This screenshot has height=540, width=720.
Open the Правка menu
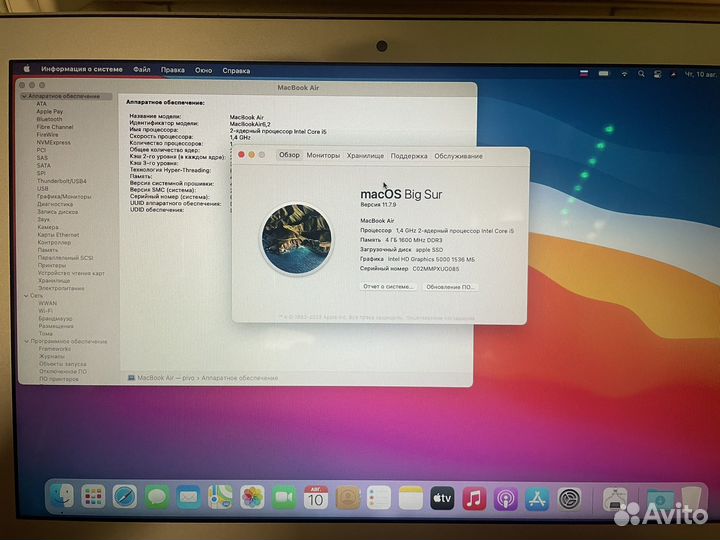pos(173,70)
